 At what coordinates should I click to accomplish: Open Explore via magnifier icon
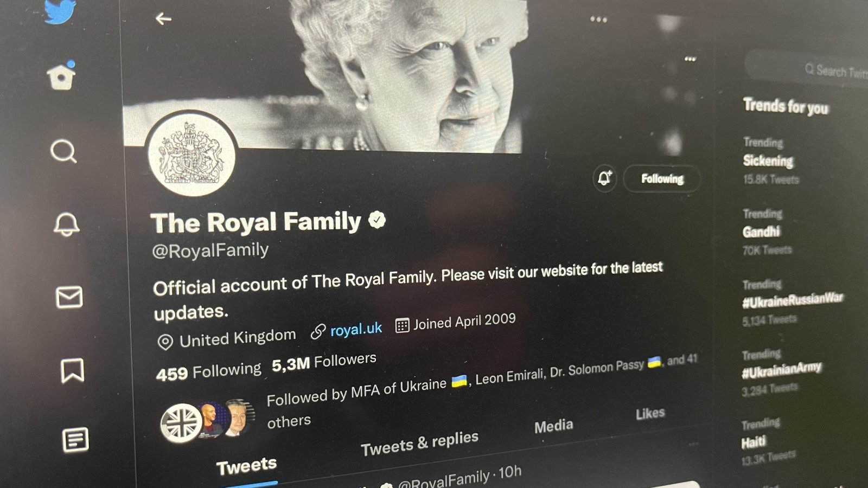[63, 151]
